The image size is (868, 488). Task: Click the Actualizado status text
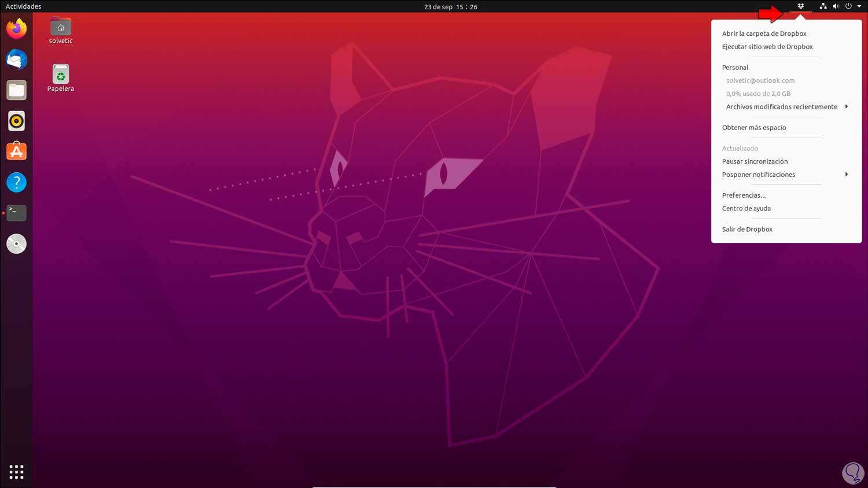coord(740,149)
